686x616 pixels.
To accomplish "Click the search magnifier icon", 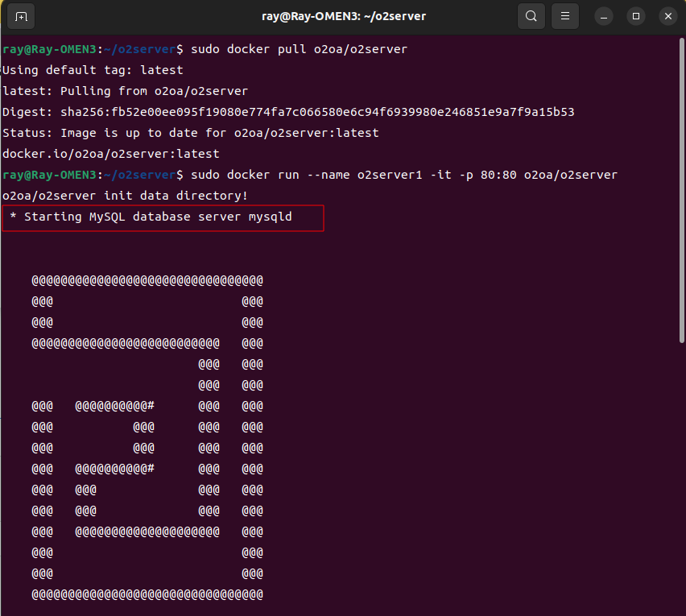I will pyautogui.click(x=531, y=16).
